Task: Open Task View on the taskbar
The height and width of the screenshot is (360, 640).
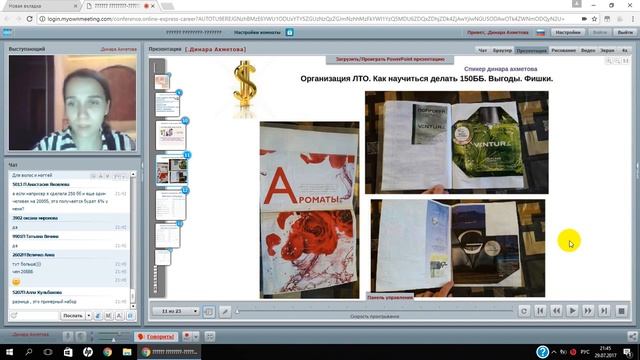Action: tap(48, 352)
